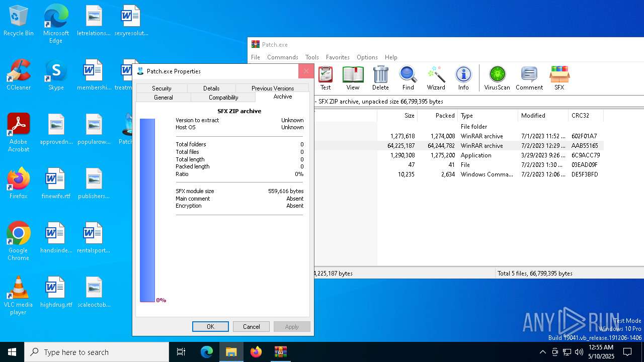Sort by the CRC32 column header
Screen dimensions: 644x362
pyautogui.click(x=586, y=115)
